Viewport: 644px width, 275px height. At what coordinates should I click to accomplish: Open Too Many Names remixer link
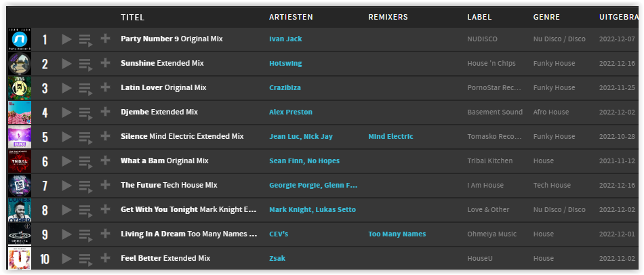[397, 234]
